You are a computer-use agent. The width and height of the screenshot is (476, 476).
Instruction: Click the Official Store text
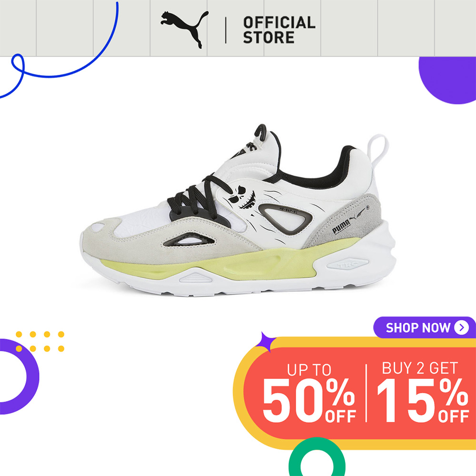(x=279, y=30)
